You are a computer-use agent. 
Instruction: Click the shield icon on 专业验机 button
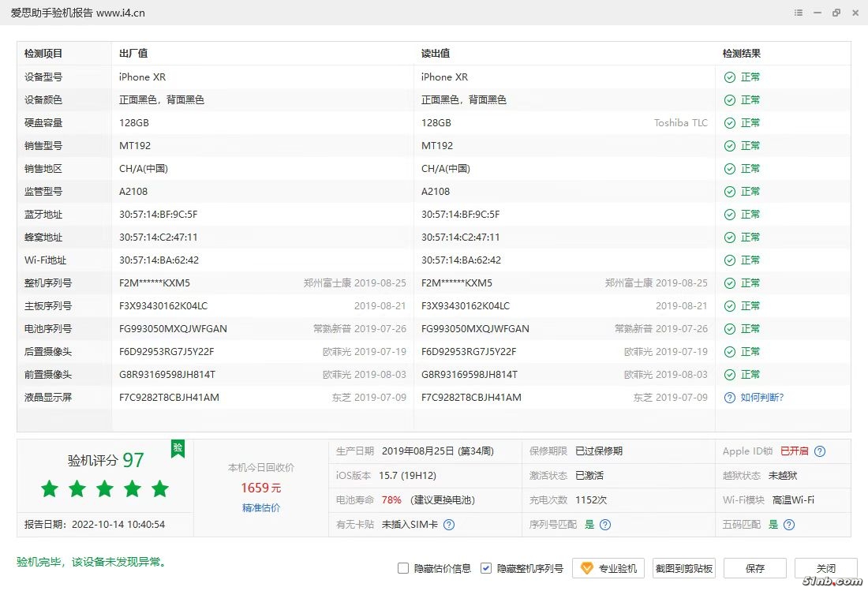coord(587,568)
